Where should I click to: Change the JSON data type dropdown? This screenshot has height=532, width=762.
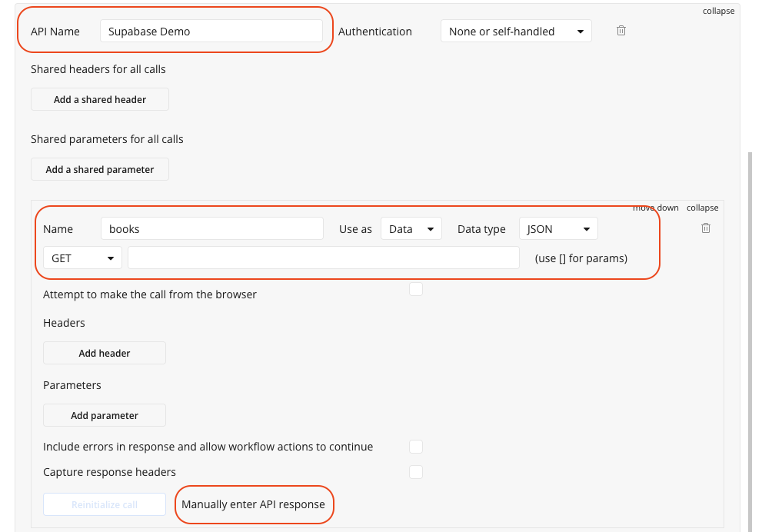point(558,229)
